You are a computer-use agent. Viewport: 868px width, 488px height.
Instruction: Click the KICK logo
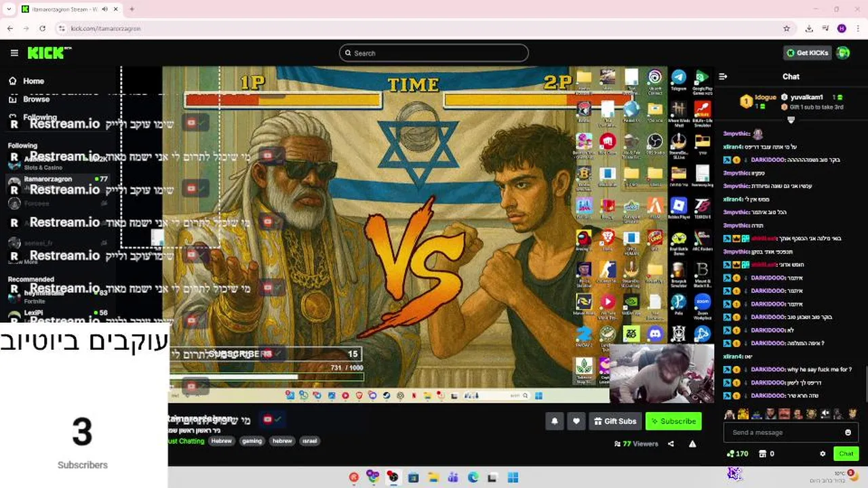click(x=49, y=53)
